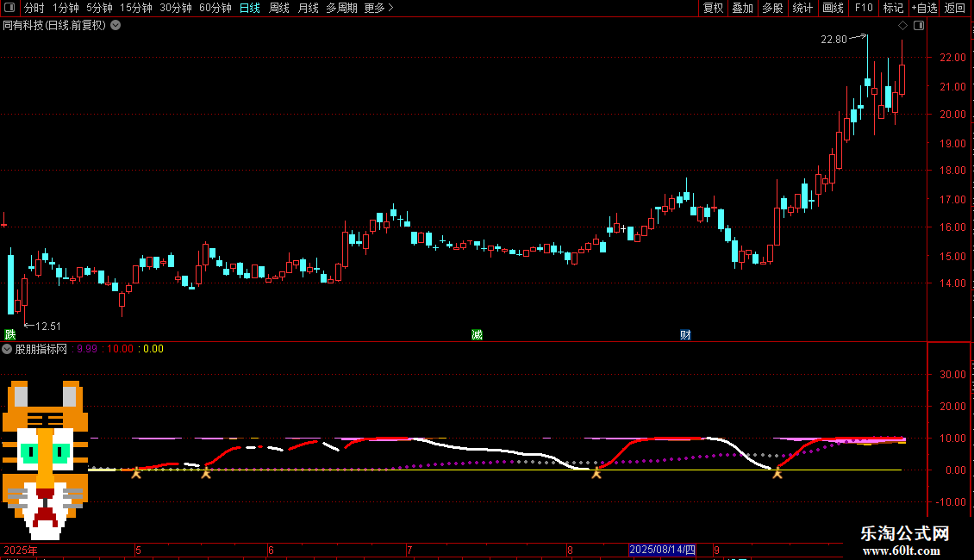Click the buy signal arrow in August
974x560 pixels.
coord(596,475)
